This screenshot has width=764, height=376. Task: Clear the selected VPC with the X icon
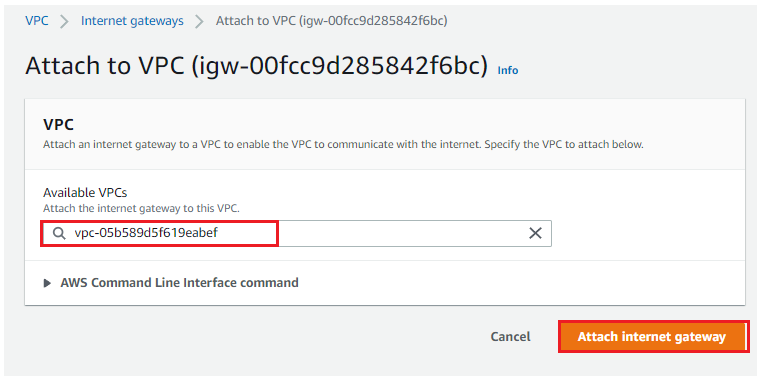pyautogui.click(x=535, y=233)
